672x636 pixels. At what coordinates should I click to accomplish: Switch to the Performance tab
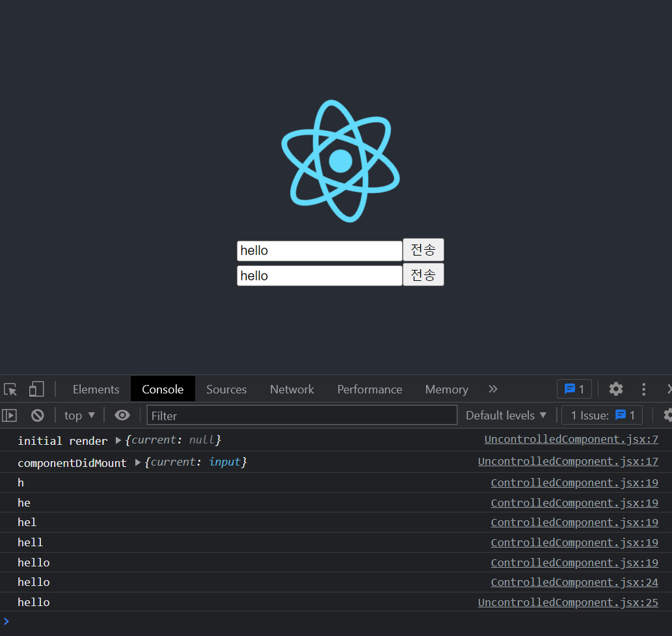370,390
